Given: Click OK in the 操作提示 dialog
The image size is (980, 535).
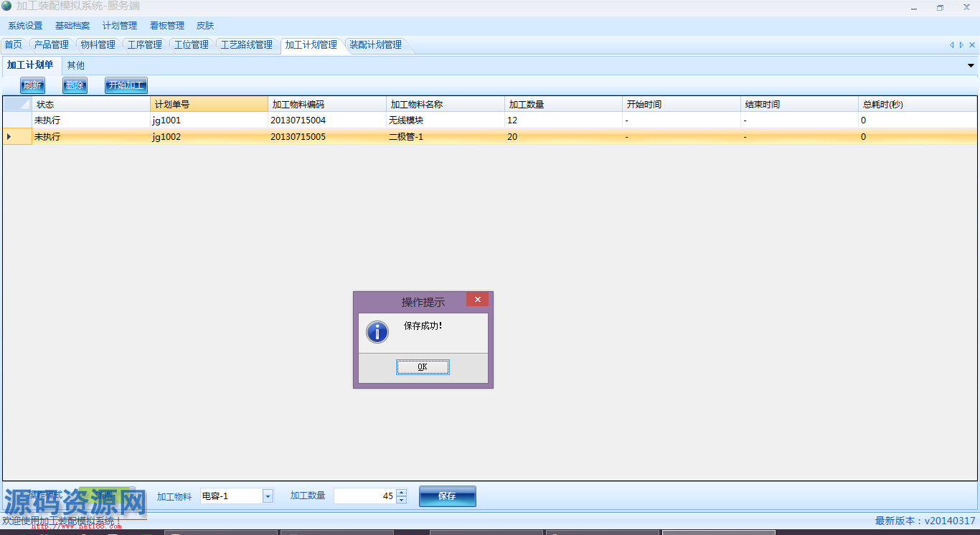Looking at the screenshot, I should click(423, 367).
